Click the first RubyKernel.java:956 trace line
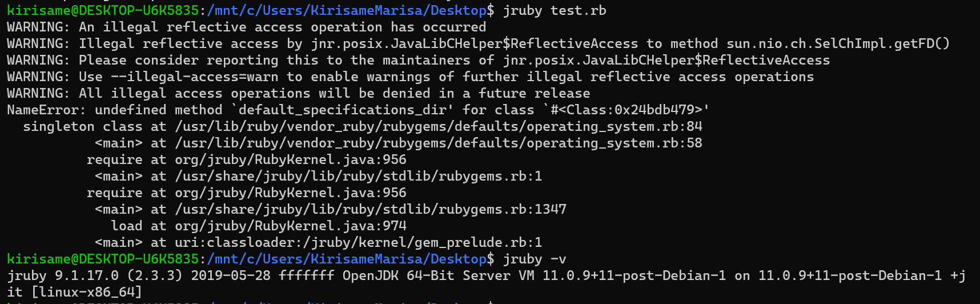This screenshot has height=304, width=980. (247, 160)
